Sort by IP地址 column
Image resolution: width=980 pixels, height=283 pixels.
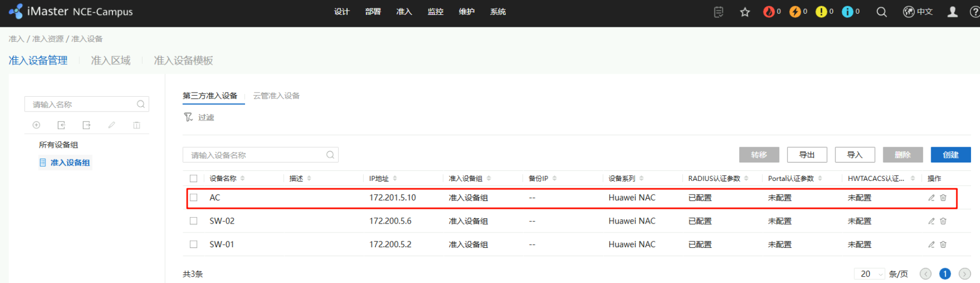pos(395,179)
